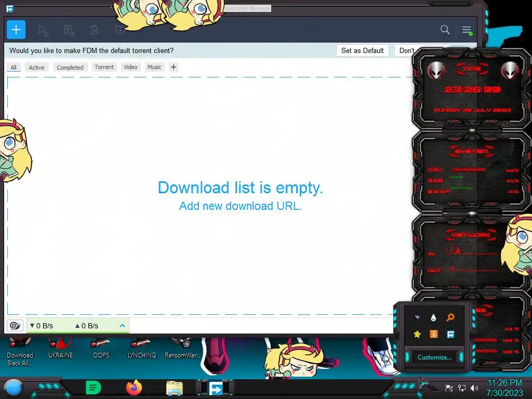Screen dimensions: 532x399
Task: Click the move-to-folder toolbar icon
Action: pyautogui.click(x=119, y=30)
